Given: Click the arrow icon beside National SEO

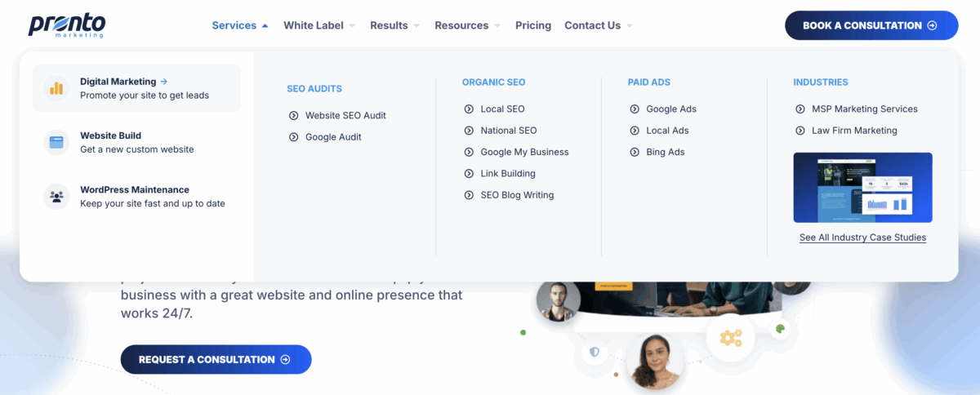Looking at the screenshot, I should pos(469,131).
